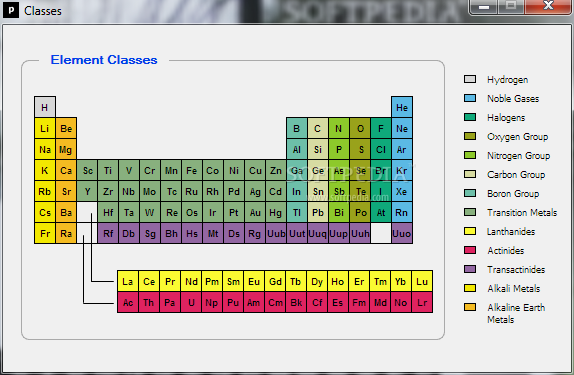The height and width of the screenshot is (375, 574).
Task: Select the He element cell
Action: pos(402,107)
